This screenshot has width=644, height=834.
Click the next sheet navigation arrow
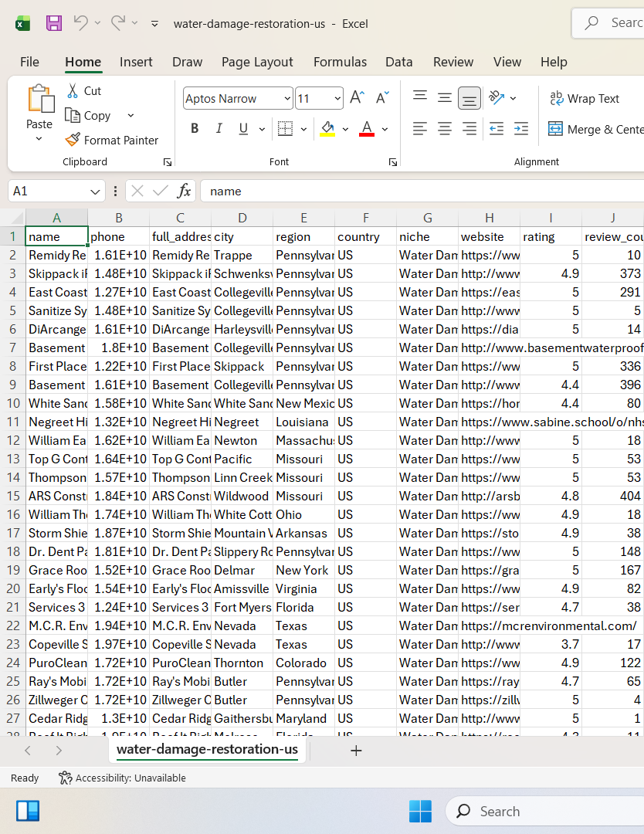coord(59,751)
